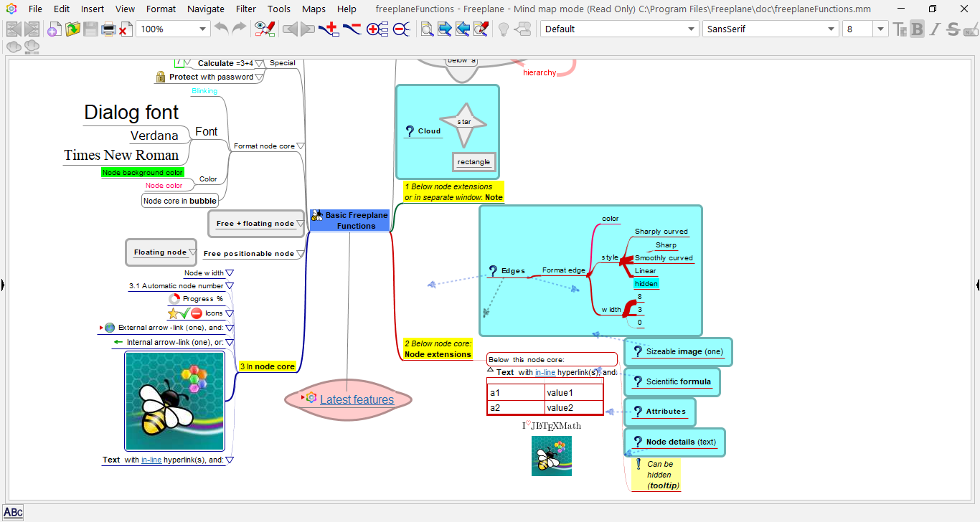Select the green Node background color node
Image resolution: width=980 pixels, height=522 pixels.
(x=143, y=173)
